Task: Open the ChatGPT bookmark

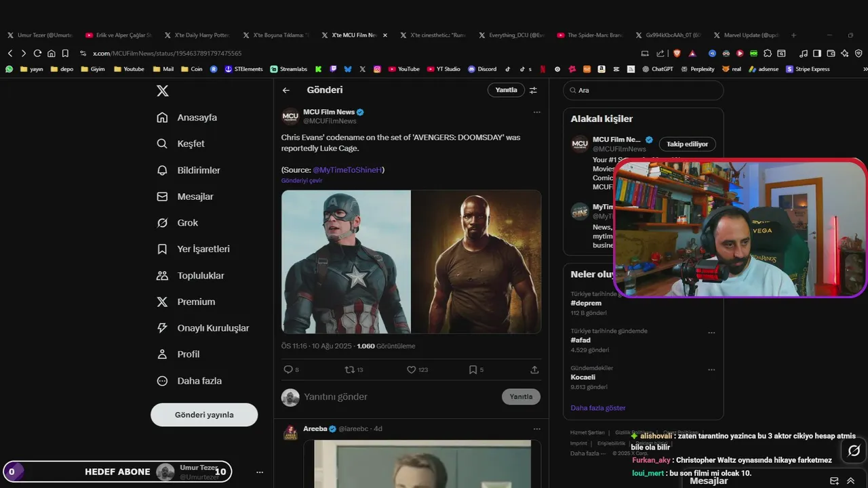Action: 657,69
